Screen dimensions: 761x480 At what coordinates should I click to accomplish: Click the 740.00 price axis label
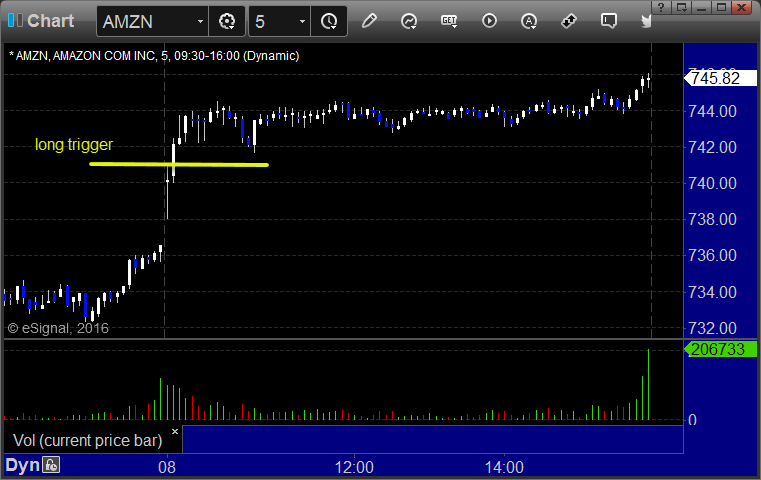point(712,183)
